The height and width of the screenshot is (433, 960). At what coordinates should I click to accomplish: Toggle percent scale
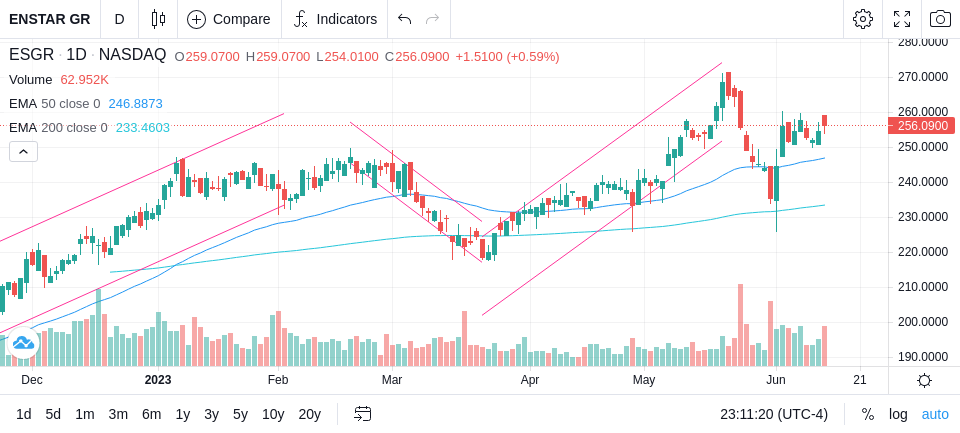click(868, 415)
